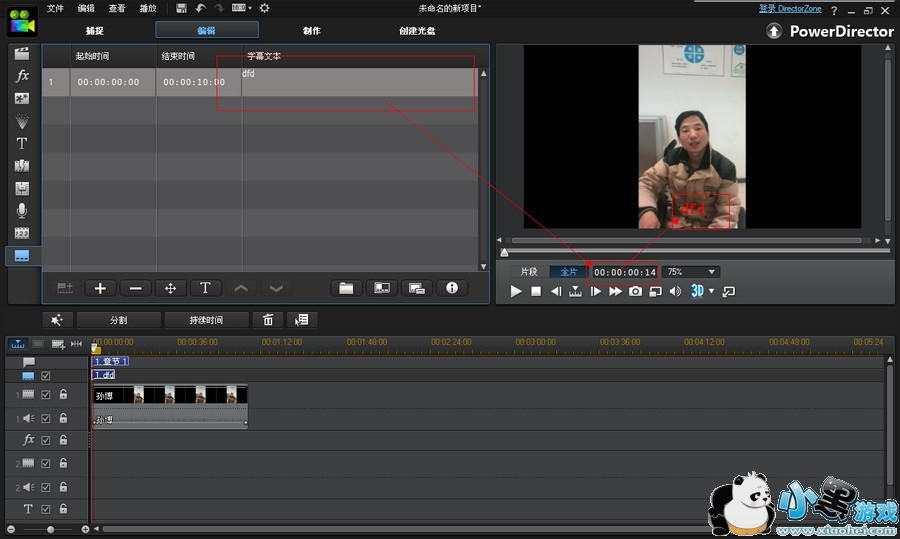Switch to the 制作 tab

point(312,31)
